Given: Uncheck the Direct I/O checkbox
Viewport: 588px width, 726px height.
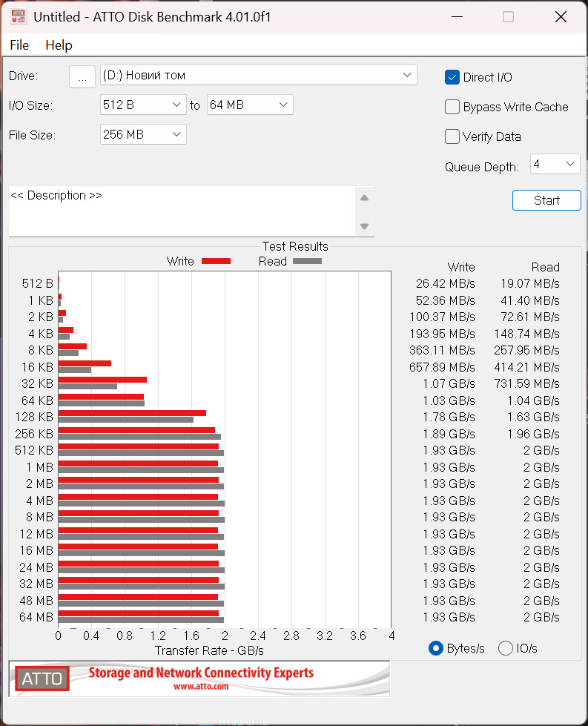Looking at the screenshot, I should tap(452, 77).
